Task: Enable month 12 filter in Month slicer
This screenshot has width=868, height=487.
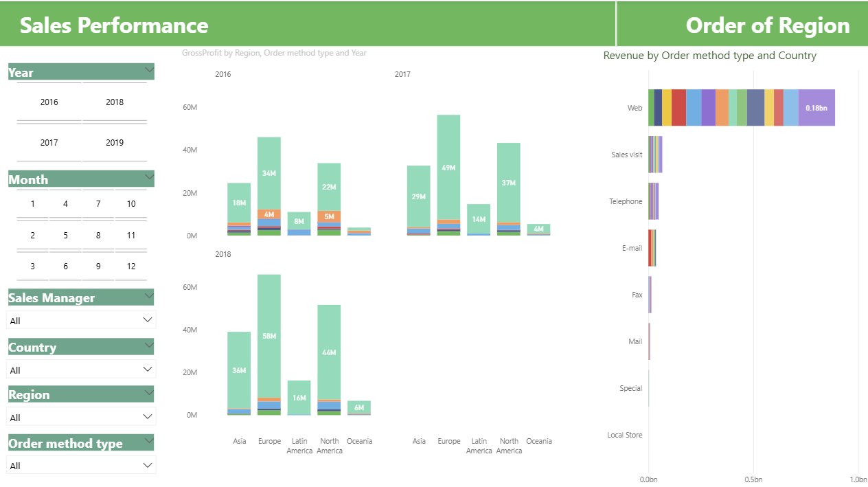Action: [x=131, y=267]
